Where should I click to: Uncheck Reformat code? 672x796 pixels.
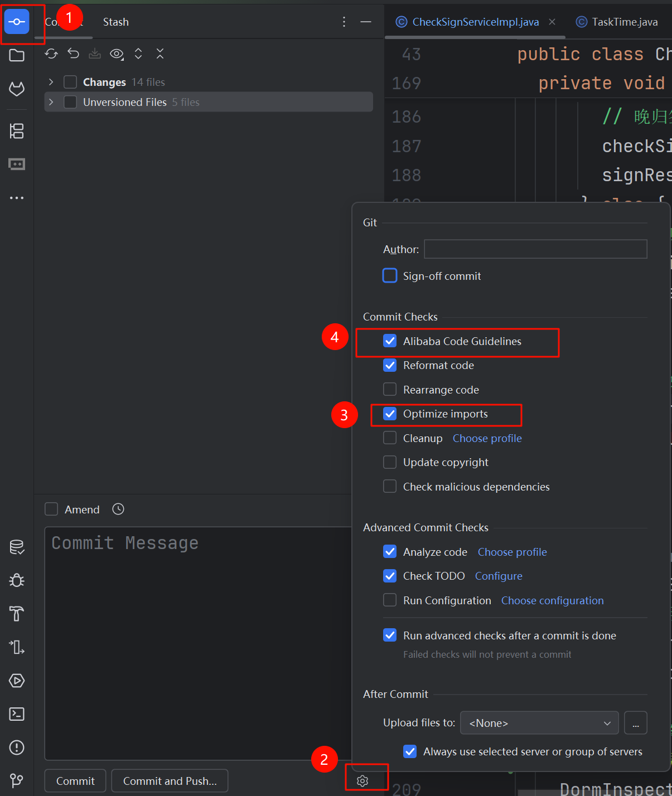point(390,365)
